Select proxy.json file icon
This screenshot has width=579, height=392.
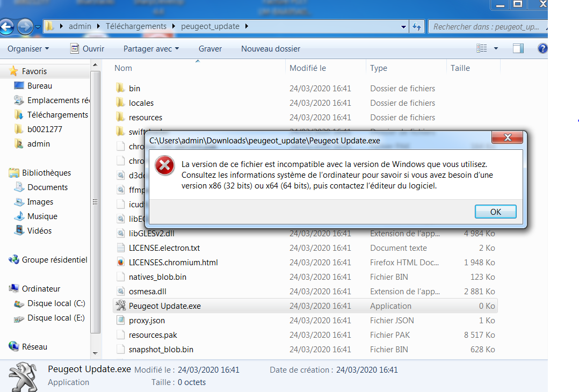coord(120,320)
